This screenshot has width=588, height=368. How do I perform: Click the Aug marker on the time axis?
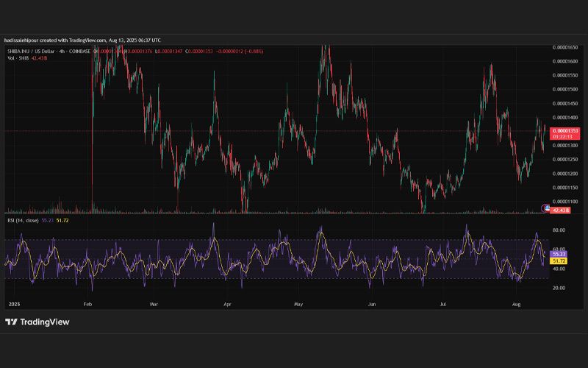[x=517, y=304]
